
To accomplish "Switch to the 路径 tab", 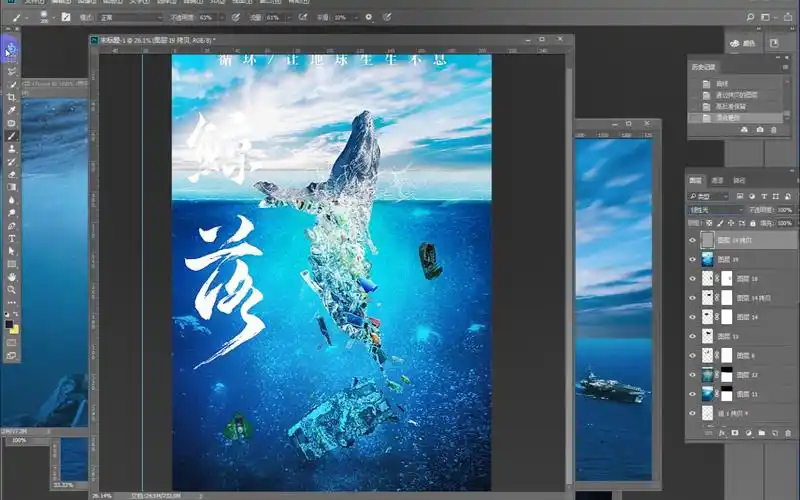I will click(740, 180).
